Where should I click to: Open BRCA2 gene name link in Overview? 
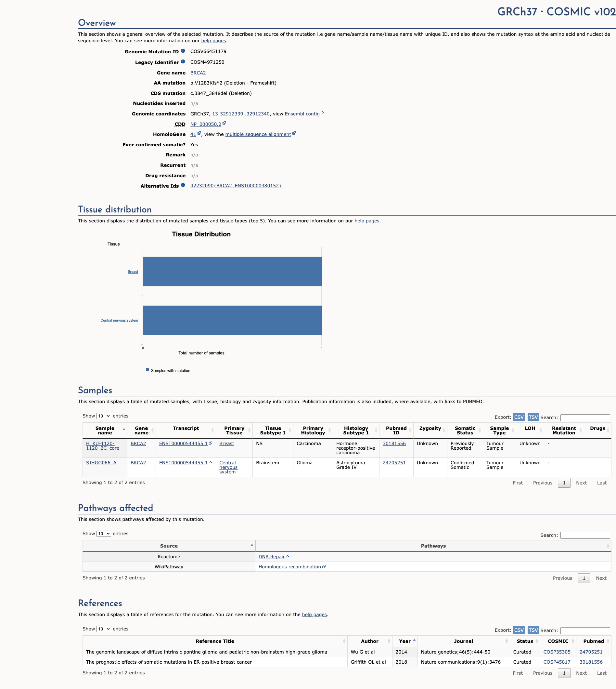coord(198,73)
